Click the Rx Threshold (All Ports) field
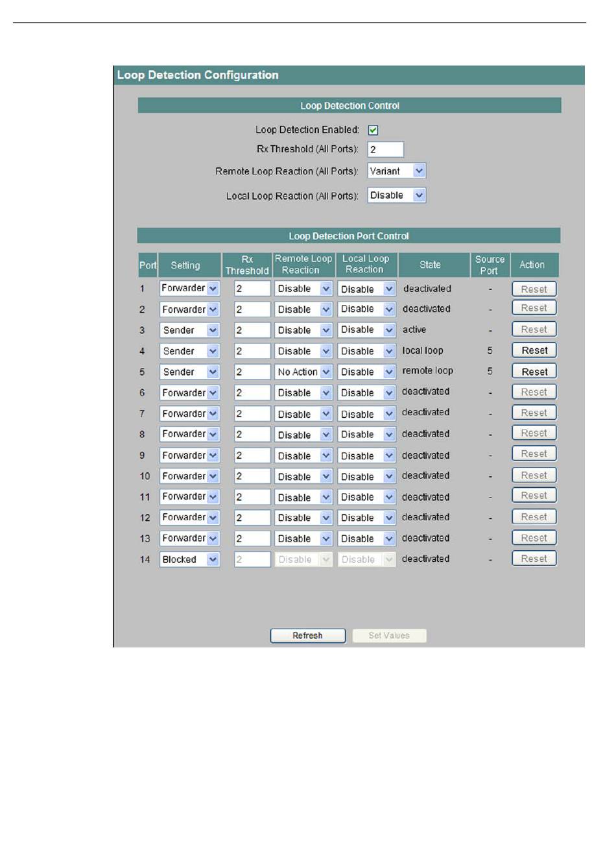This screenshot has height=844, width=616. click(x=385, y=150)
